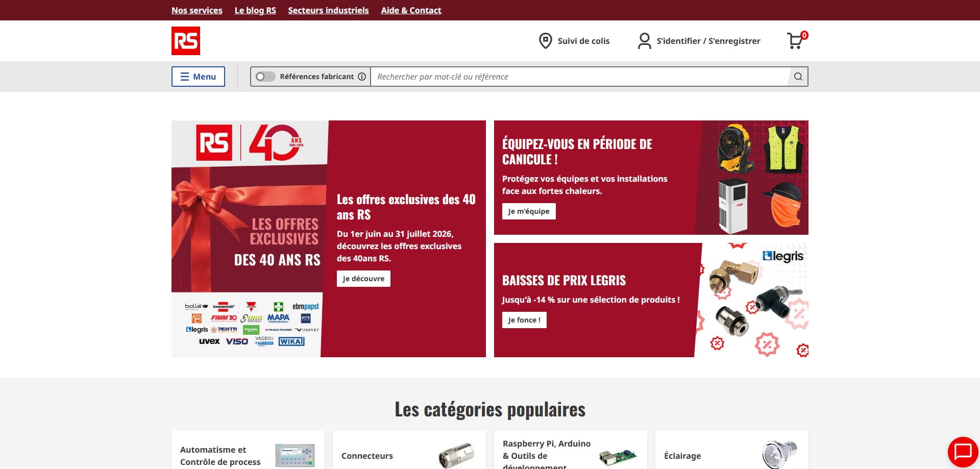Screen dimensions: 980x469
Task: Open the live chat bubble
Action: click(x=963, y=452)
